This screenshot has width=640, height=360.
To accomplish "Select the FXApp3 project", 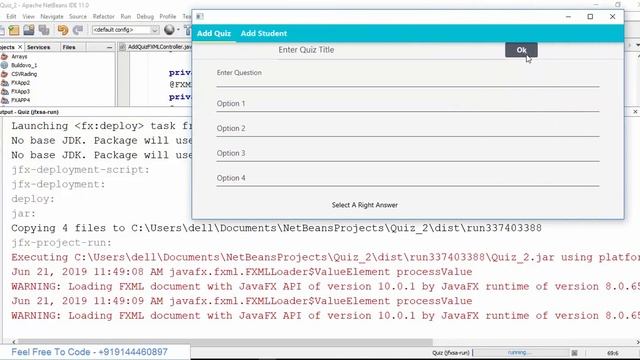I will pos(20,91).
